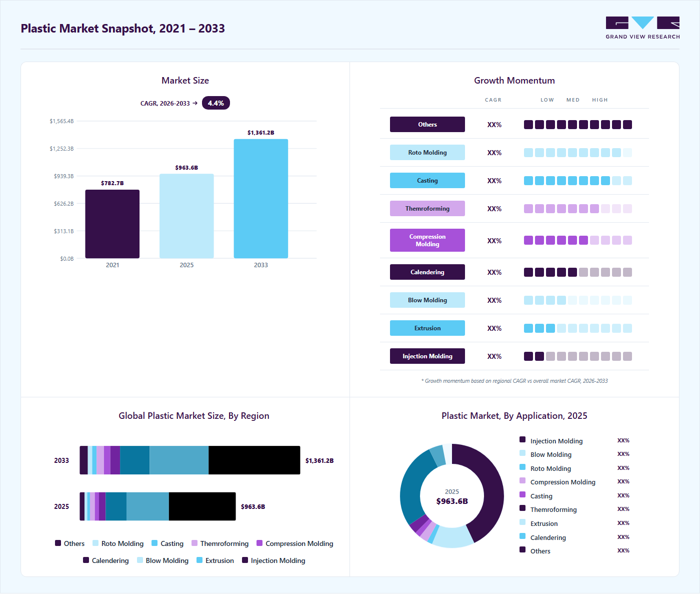Click the Casting row momentum indicator bar
Viewport: 700px width, 594px height.
click(578, 181)
